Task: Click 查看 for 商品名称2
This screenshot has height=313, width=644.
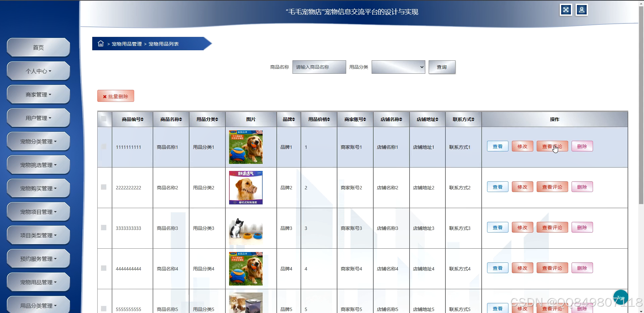Action: coord(497,187)
